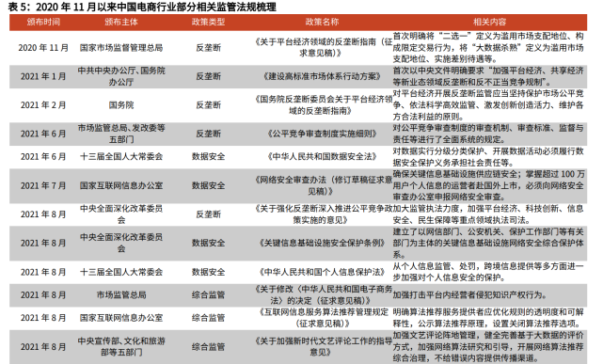Click '数据安全' in the 2021年7月 row
Image resolution: width=603 pixels, height=364 pixels.
[209, 185]
